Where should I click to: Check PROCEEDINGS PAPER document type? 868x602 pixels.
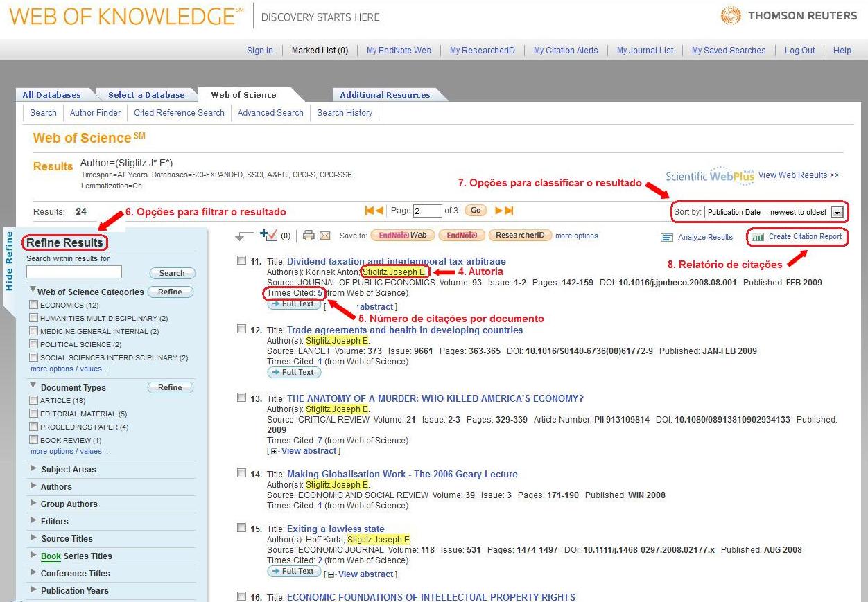tap(33, 427)
